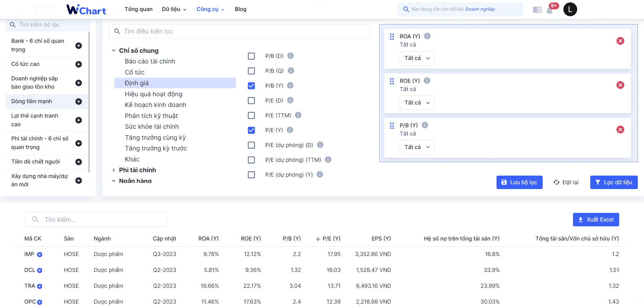Show info for P/B (D) condition

tap(290, 56)
